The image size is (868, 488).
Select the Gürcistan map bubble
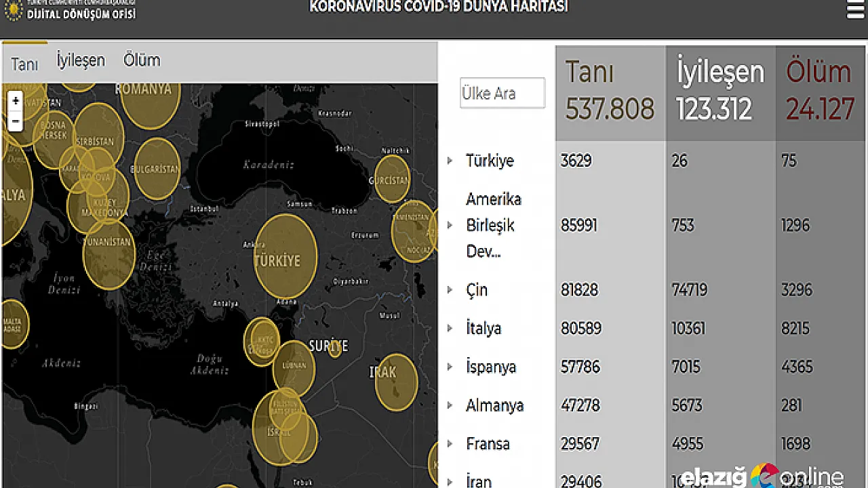(391, 179)
